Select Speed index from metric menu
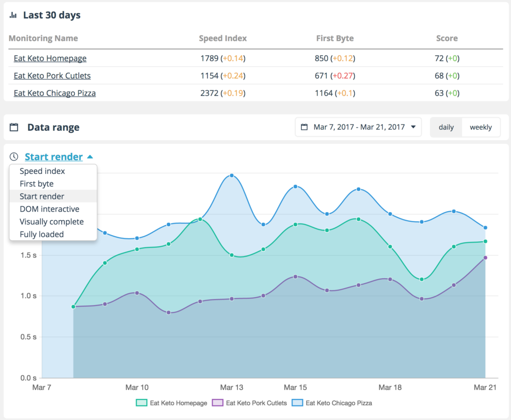This screenshot has width=511, height=420. pyautogui.click(x=42, y=171)
